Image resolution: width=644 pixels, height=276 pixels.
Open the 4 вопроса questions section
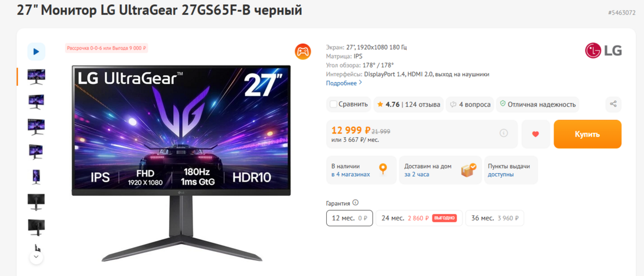click(470, 105)
